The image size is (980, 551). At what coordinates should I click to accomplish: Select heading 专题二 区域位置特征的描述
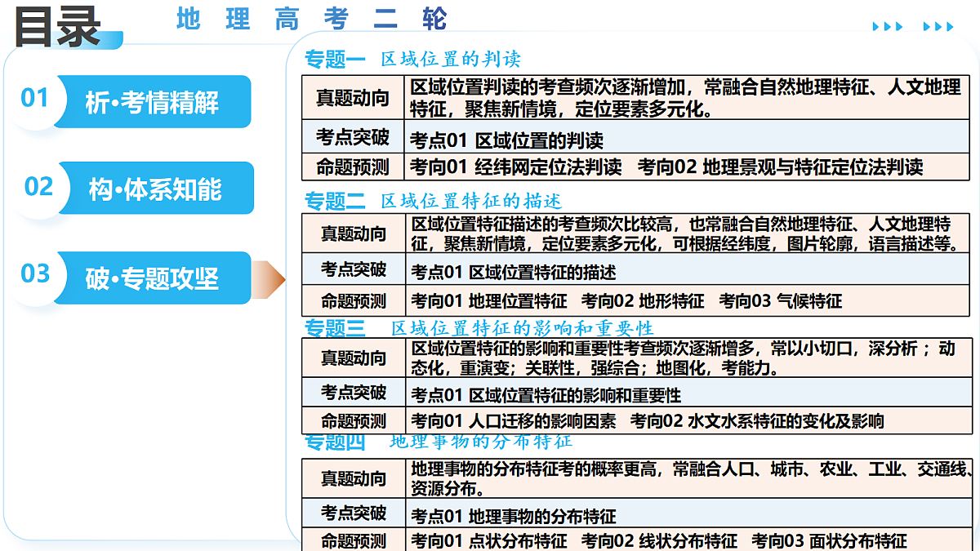433,200
